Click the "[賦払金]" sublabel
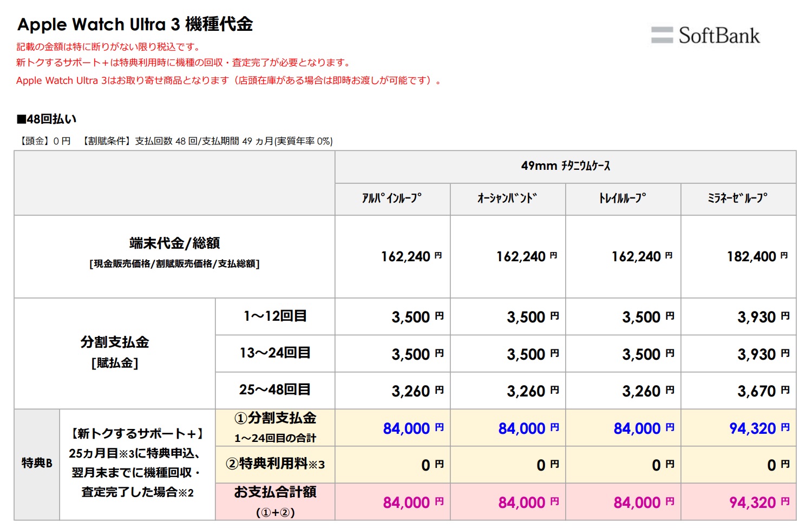The width and height of the screenshot is (812, 529). tap(115, 363)
